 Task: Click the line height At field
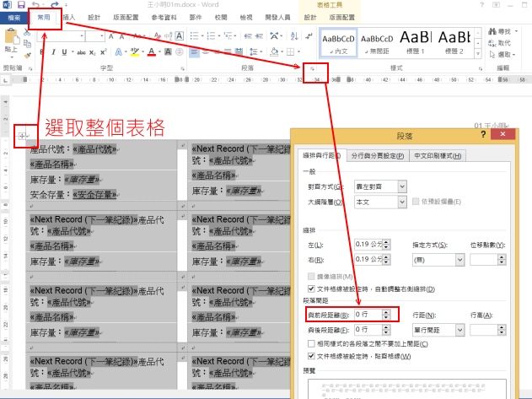click(484, 330)
